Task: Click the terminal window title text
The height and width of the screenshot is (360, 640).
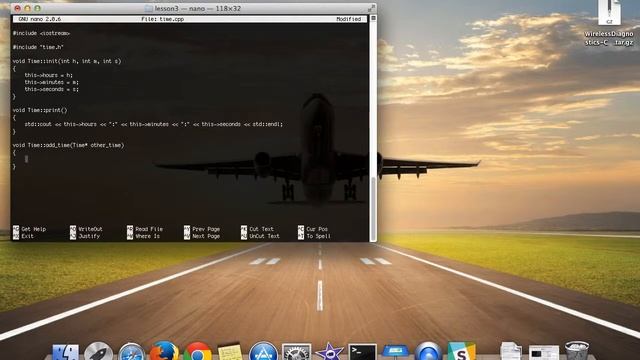Action: pyautogui.click(x=198, y=8)
